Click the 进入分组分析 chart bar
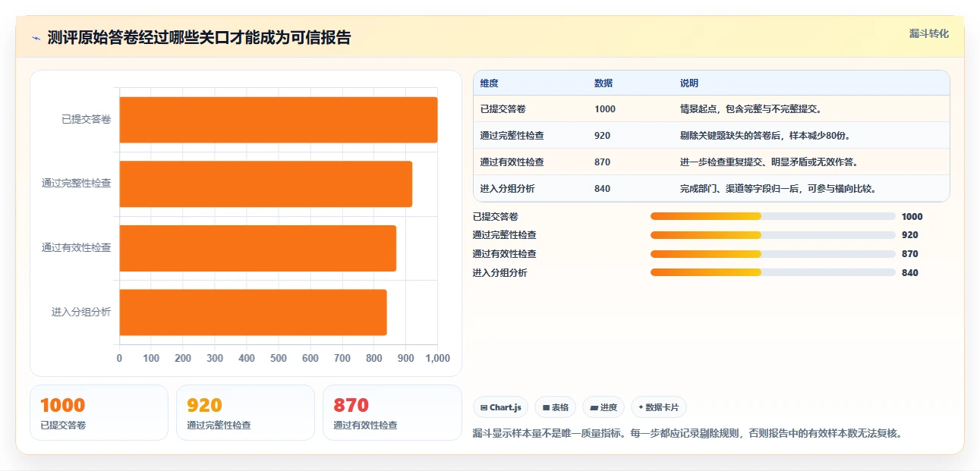The image size is (980, 471). (x=253, y=312)
